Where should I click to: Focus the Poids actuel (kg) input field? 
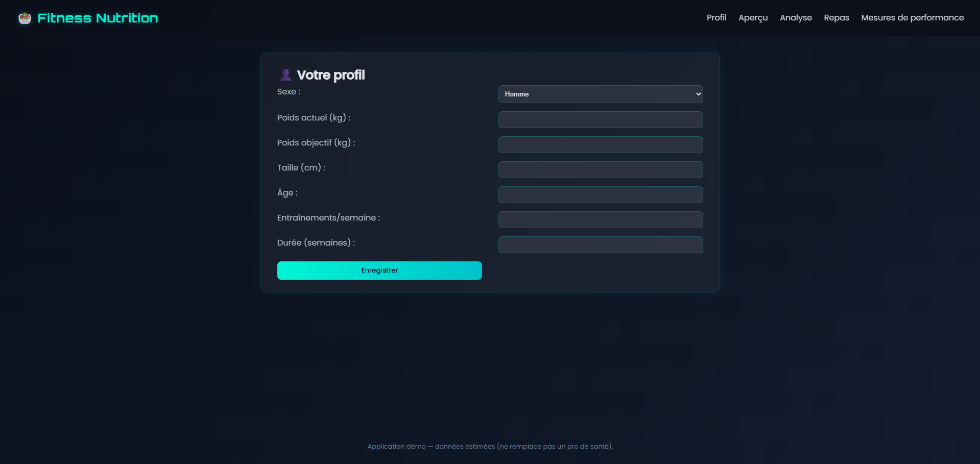click(600, 120)
